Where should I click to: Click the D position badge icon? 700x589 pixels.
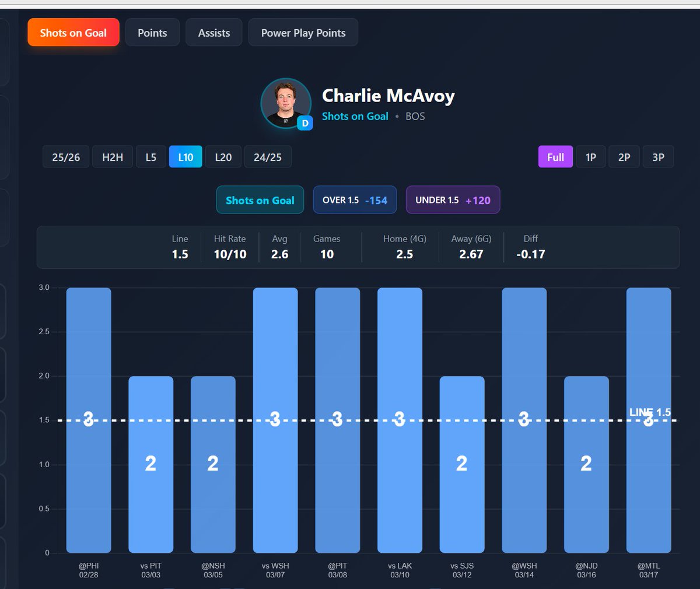click(x=305, y=123)
